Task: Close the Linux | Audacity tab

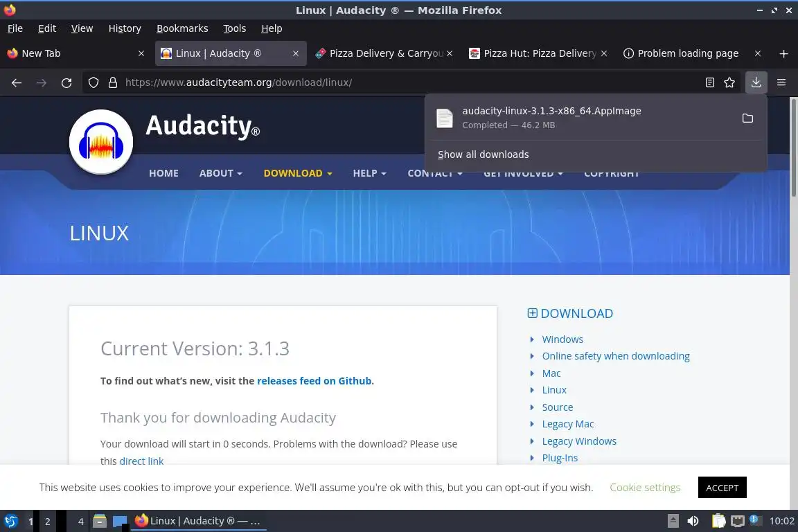Action: pyautogui.click(x=295, y=53)
